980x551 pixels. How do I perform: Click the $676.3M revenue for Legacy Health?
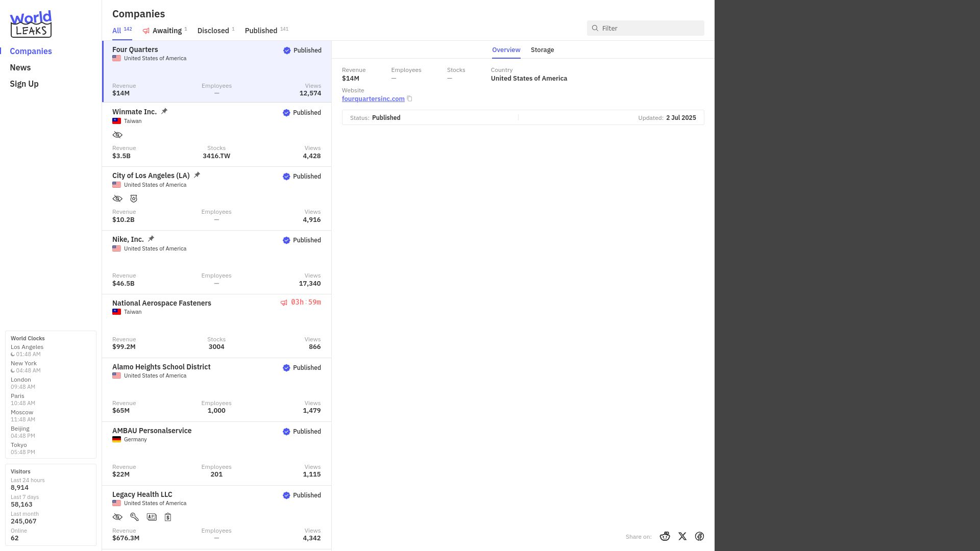pos(126,538)
